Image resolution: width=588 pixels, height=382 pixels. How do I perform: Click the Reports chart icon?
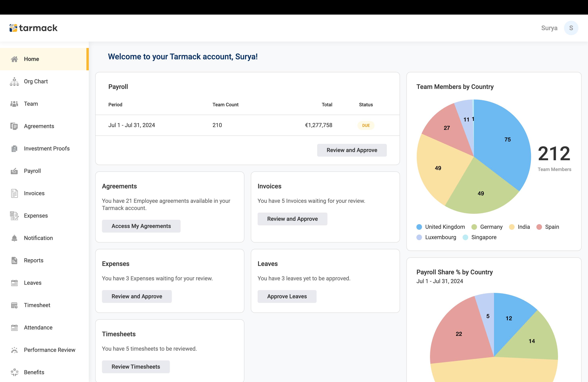(x=14, y=260)
